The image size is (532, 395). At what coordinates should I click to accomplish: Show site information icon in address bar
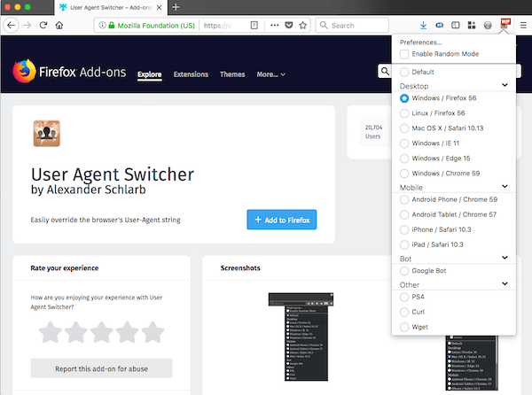[102, 26]
